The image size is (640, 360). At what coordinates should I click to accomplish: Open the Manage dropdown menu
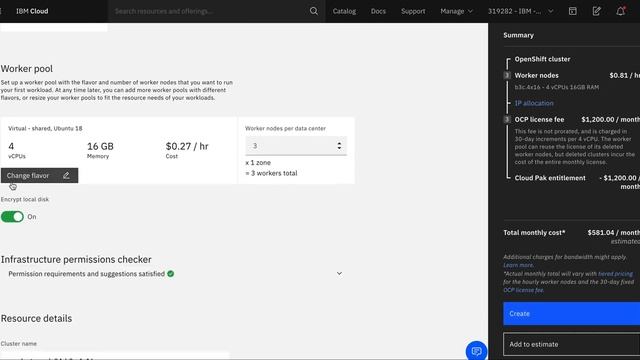point(456,11)
